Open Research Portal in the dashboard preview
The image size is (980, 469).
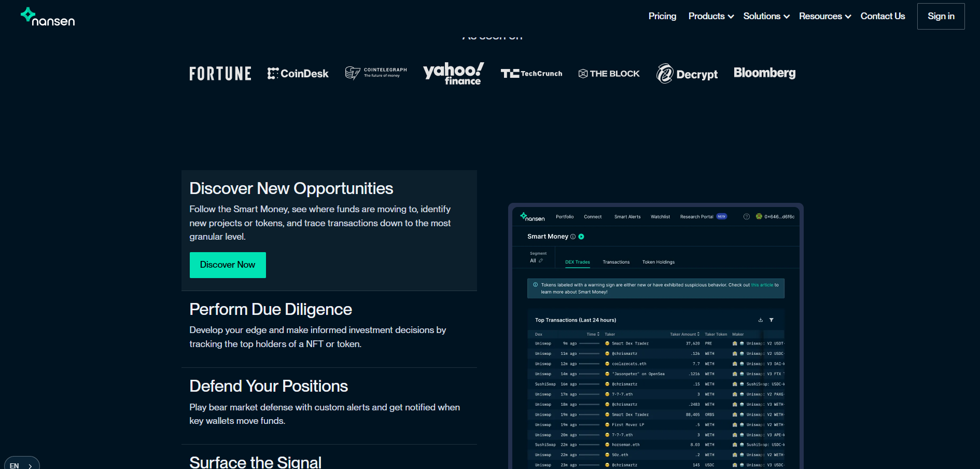pyautogui.click(x=696, y=217)
